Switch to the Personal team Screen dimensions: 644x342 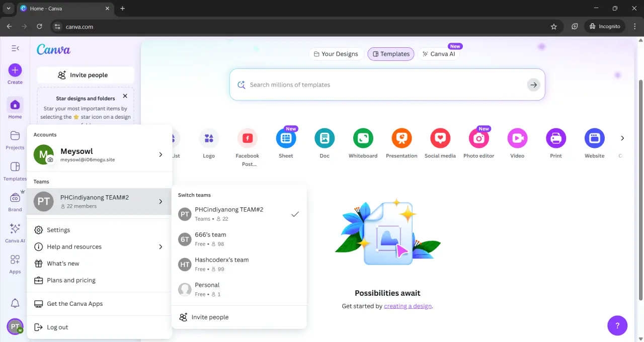coord(239,289)
